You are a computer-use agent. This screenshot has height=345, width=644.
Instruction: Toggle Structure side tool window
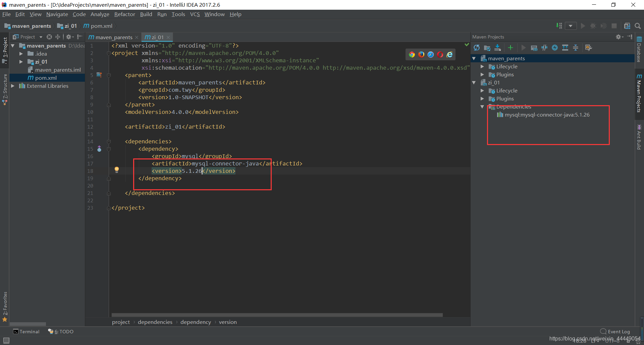click(x=5, y=89)
